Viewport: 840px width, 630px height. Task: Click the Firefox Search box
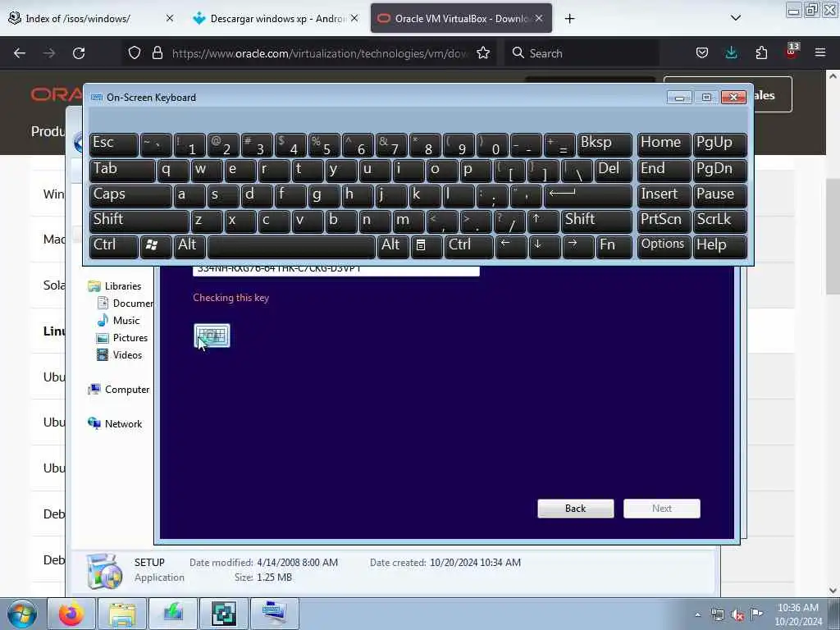[582, 53]
